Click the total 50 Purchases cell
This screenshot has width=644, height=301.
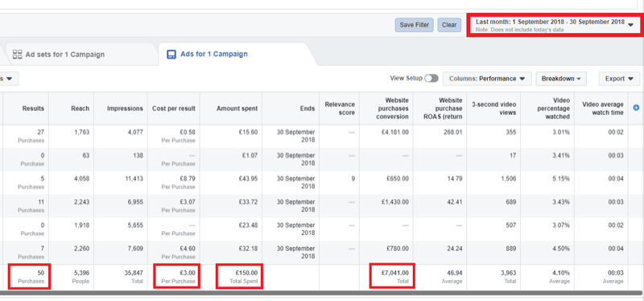pos(29,276)
